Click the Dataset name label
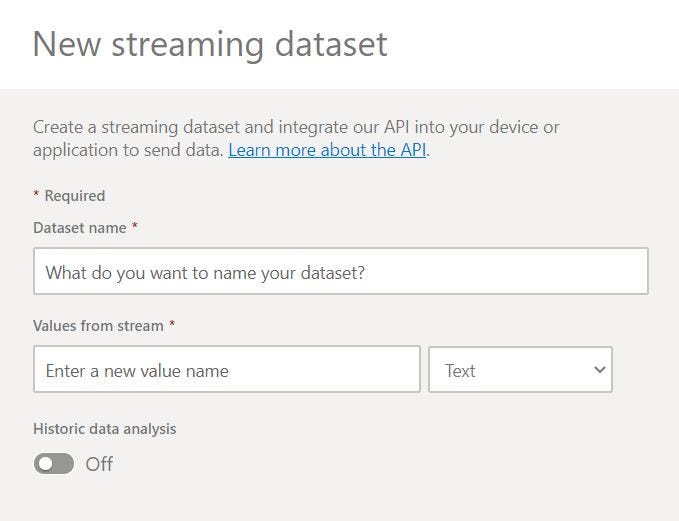Screen dimensions: 679x521 (80, 228)
